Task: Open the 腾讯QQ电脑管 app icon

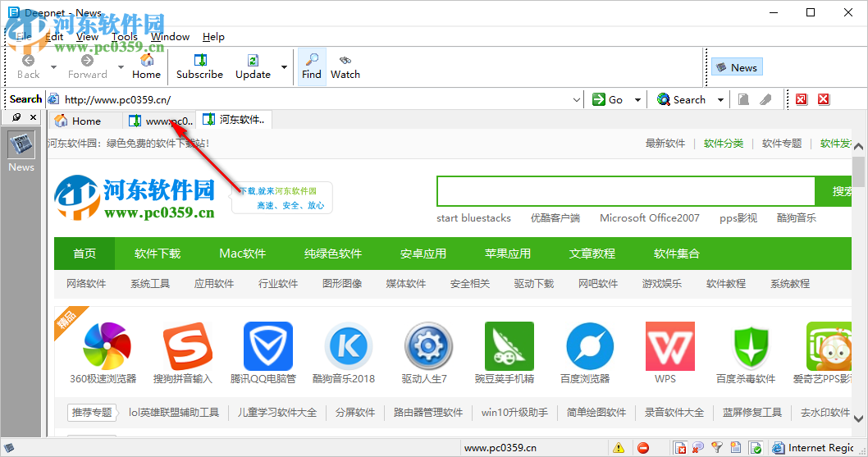Action: point(268,346)
